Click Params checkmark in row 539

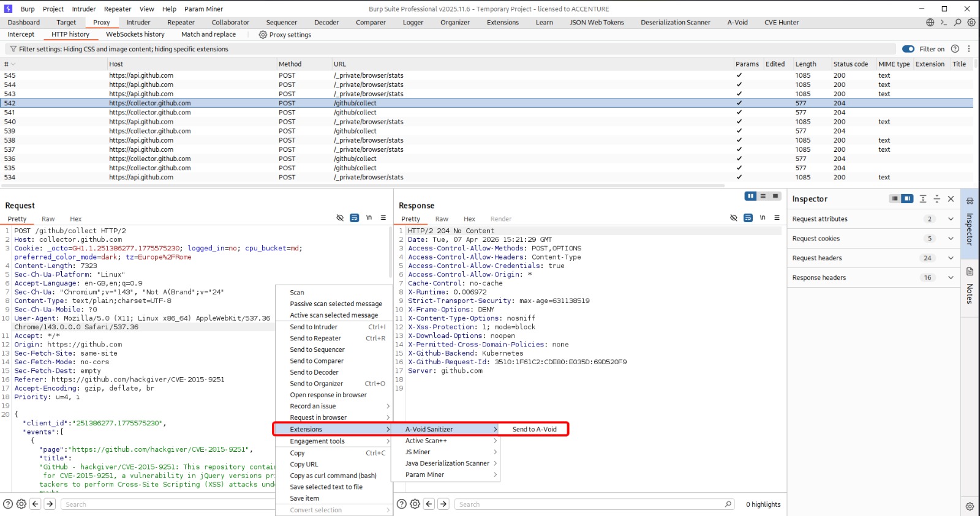coord(739,130)
